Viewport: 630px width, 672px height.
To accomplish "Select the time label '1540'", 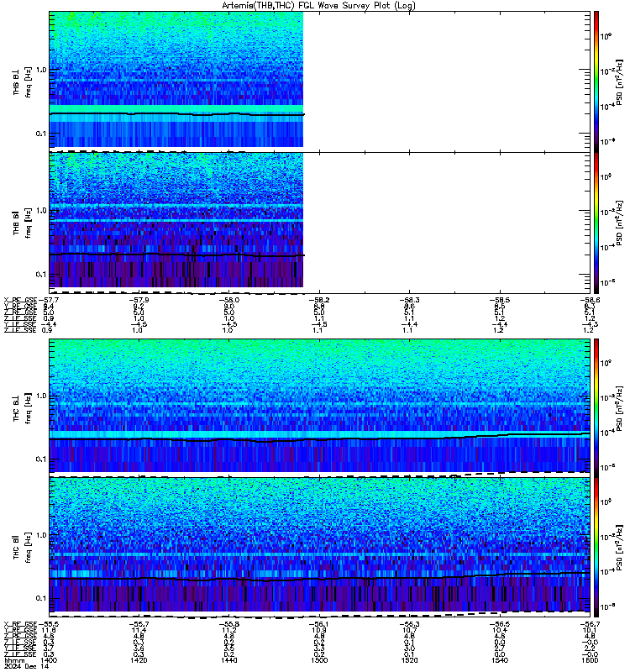I will point(500,660).
